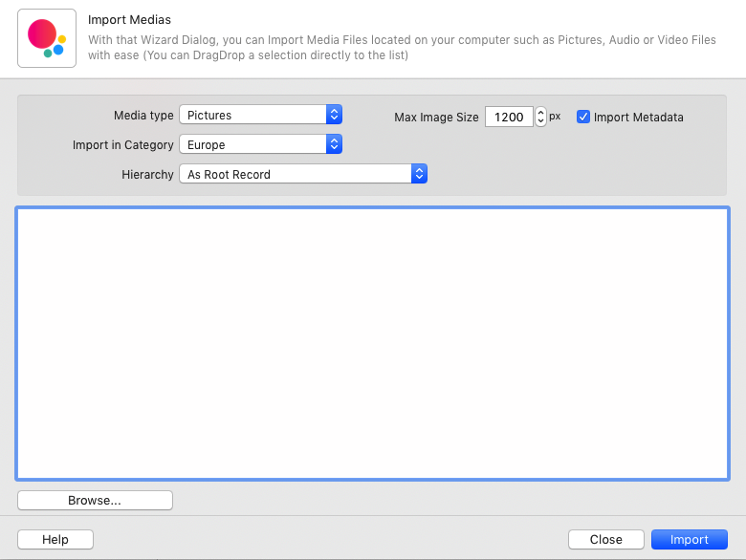Open the Media type dropdown showing Pictures
746x560 pixels.
(253, 115)
